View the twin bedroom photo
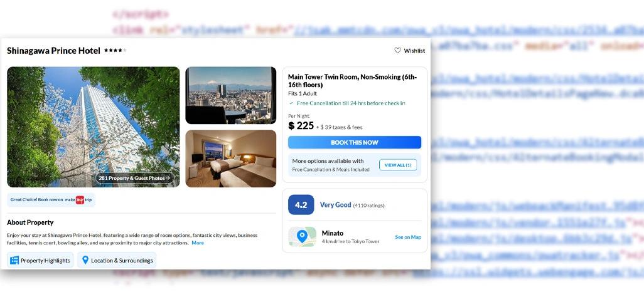 click(231, 159)
